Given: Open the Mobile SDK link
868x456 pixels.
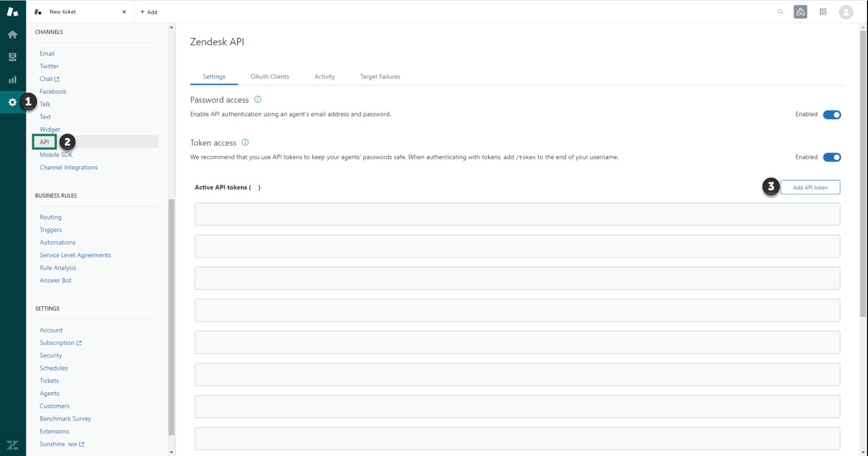Looking at the screenshot, I should [x=56, y=155].
